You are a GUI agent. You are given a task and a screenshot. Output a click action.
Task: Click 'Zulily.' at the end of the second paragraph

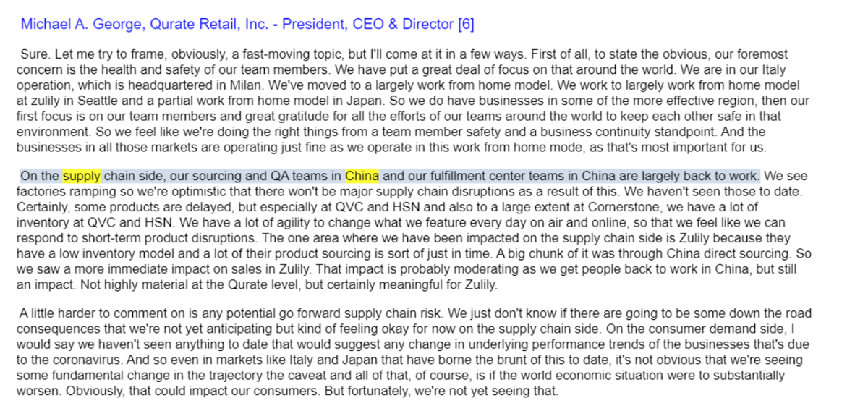[x=480, y=284]
